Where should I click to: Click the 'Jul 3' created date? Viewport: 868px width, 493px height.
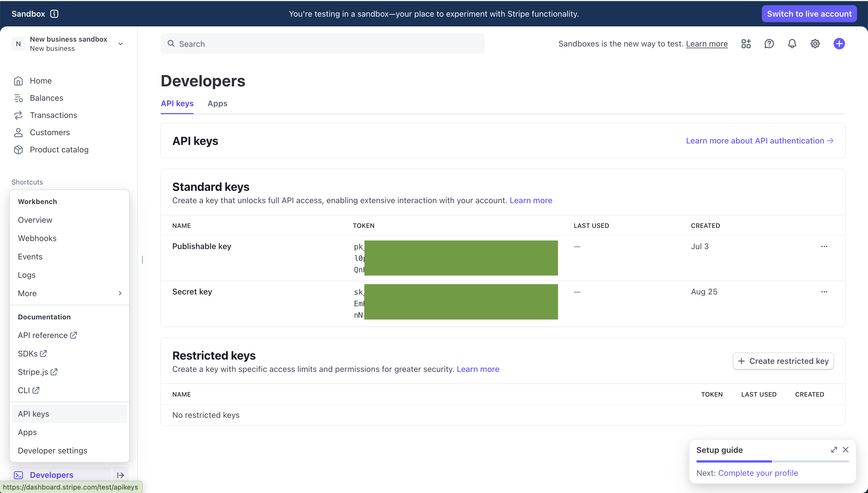point(700,246)
